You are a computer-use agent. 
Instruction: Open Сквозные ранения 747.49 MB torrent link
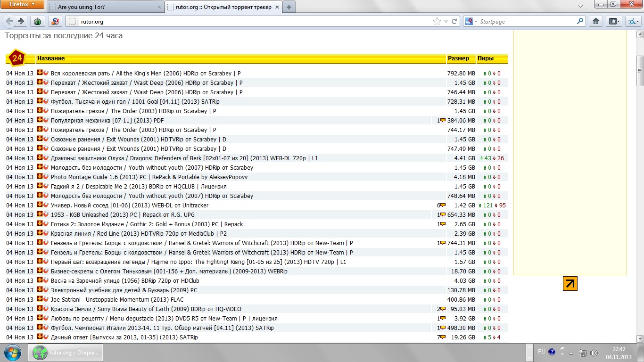tap(139, 148)
